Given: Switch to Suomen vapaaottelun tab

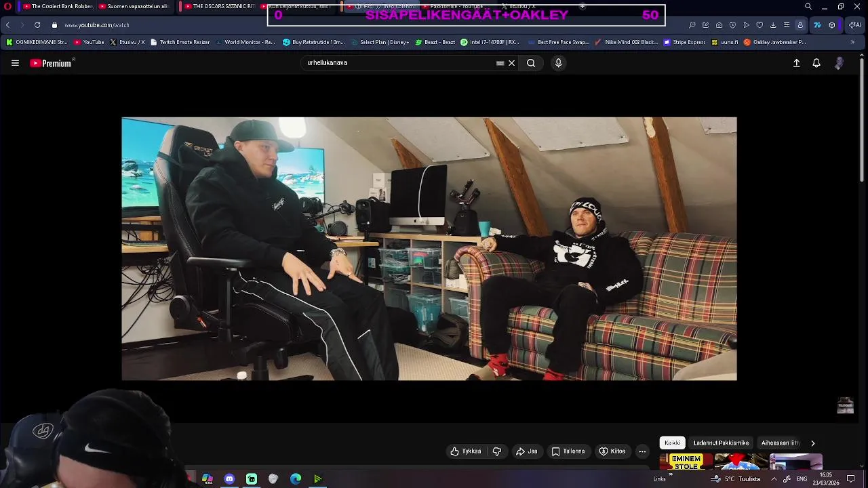Looking at the screenshot, I should tap(134, 7).
